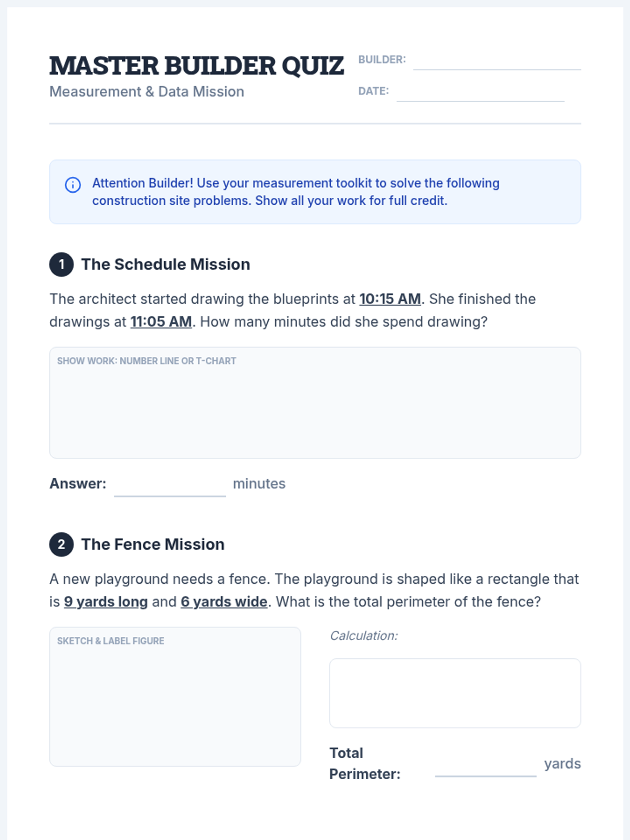Image resolution: width=630 pixels, height=840 pixels.
Task: Click the Total Perimeter answer blank
Action: (x=485, y=766)
